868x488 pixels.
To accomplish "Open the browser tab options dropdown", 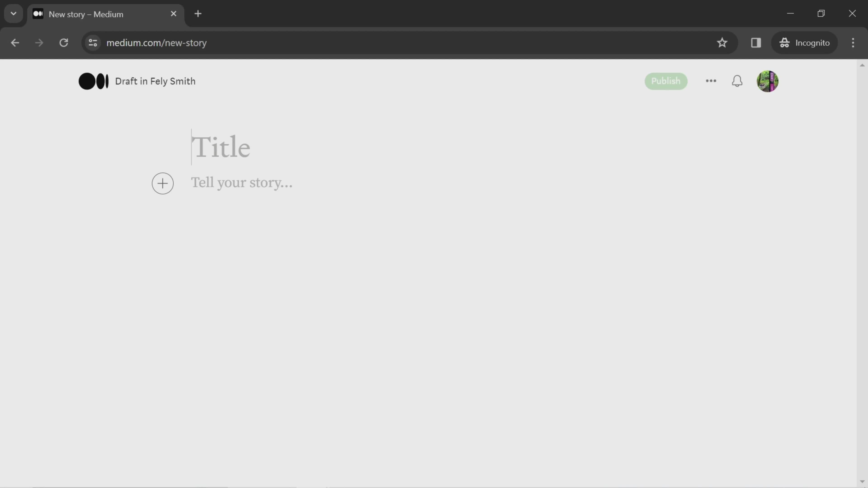I will [13, 13].
